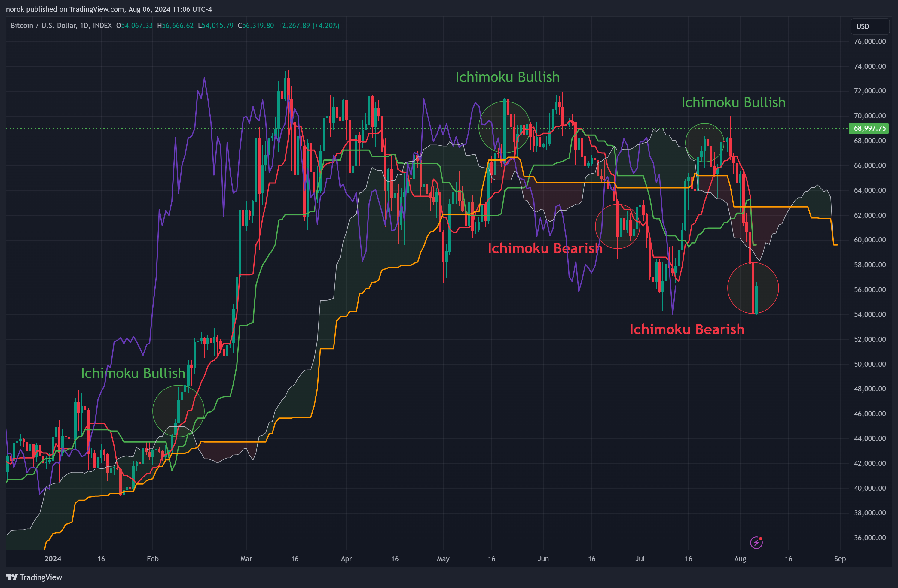898x588 pixels.
Task: Click the Jun label on time axis
Action: click(543, 559)
